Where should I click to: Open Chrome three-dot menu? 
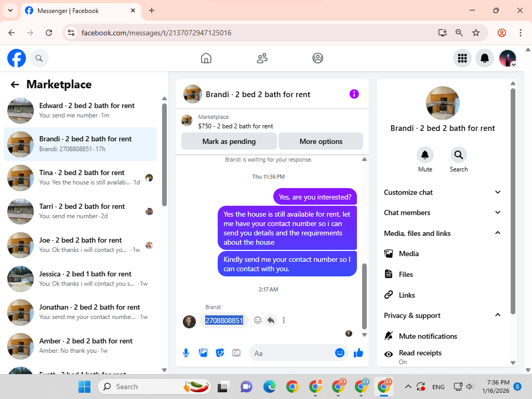521,33
